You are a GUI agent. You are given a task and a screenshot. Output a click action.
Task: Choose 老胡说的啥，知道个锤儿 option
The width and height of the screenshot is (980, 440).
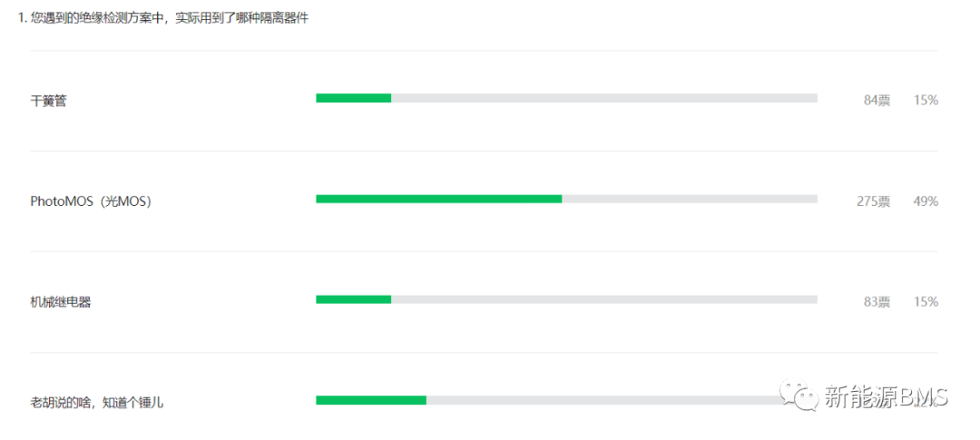[x=97, y=403]
